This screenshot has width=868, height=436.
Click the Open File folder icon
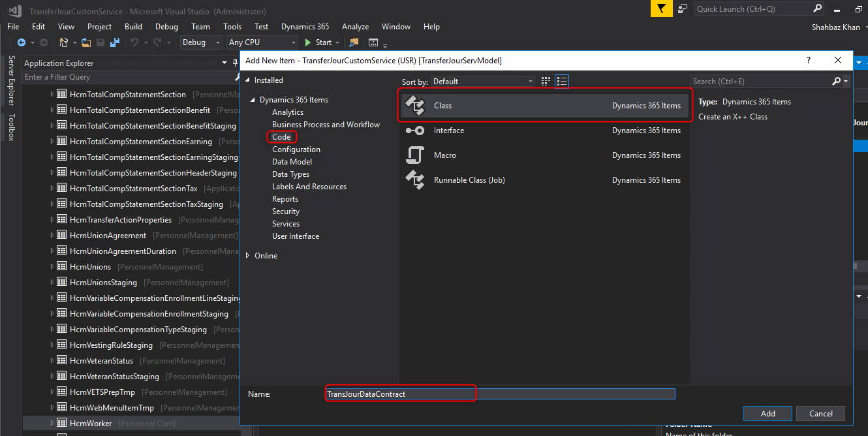pos(87,42)
